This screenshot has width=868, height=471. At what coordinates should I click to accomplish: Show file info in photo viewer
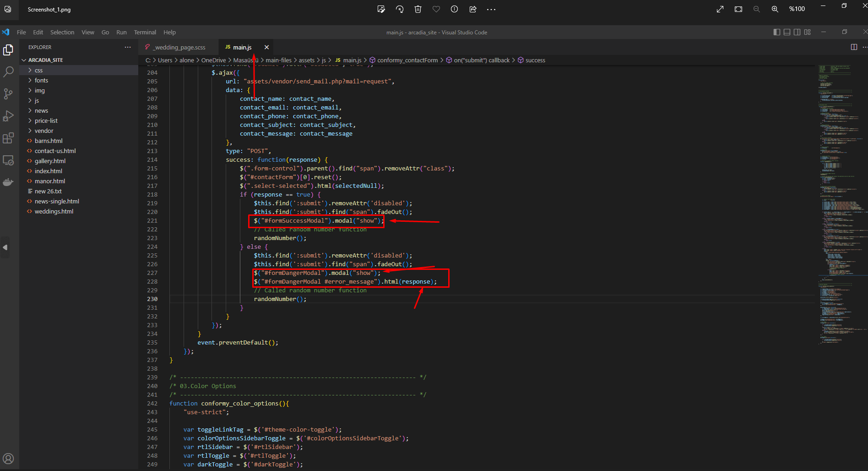[x=454, y=9]
